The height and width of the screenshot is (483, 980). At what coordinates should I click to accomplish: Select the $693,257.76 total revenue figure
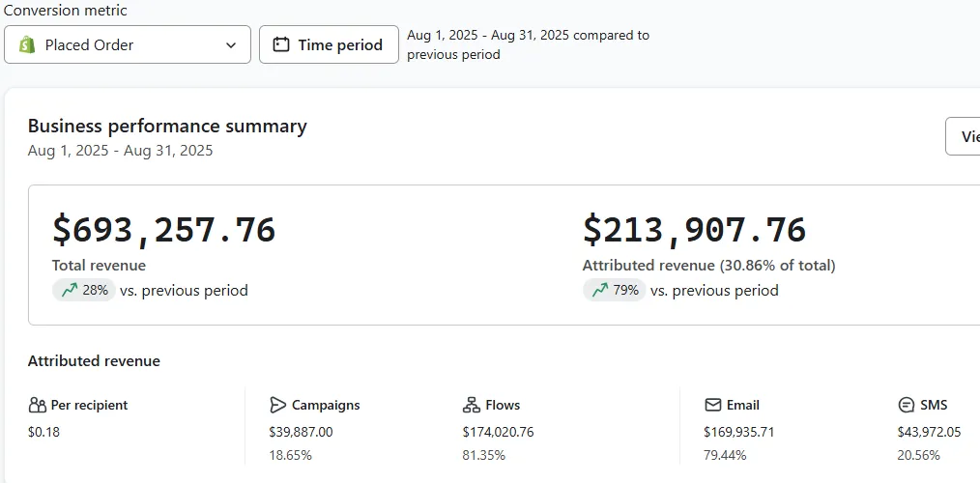tap(163, 230)
